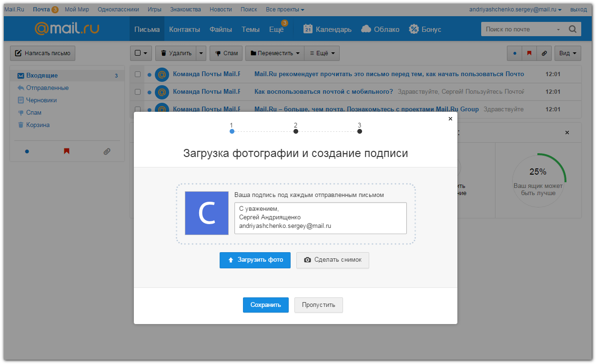Image resolution: width=596 pixels, height=364 pixels.
Task: Toggle unread dot on first email
Action: [x=150, y=75]
